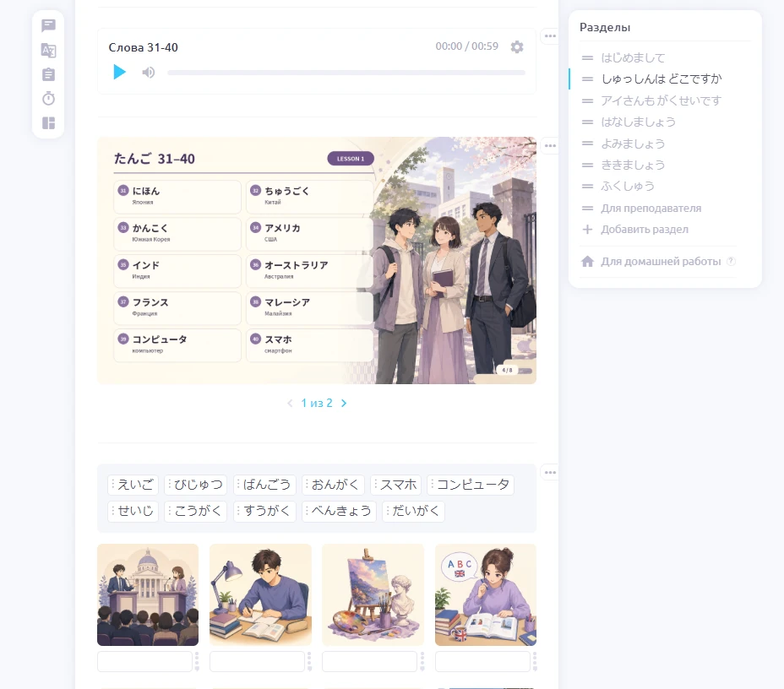Click the たんご 31-40 slide image

[x=317, y=260]
